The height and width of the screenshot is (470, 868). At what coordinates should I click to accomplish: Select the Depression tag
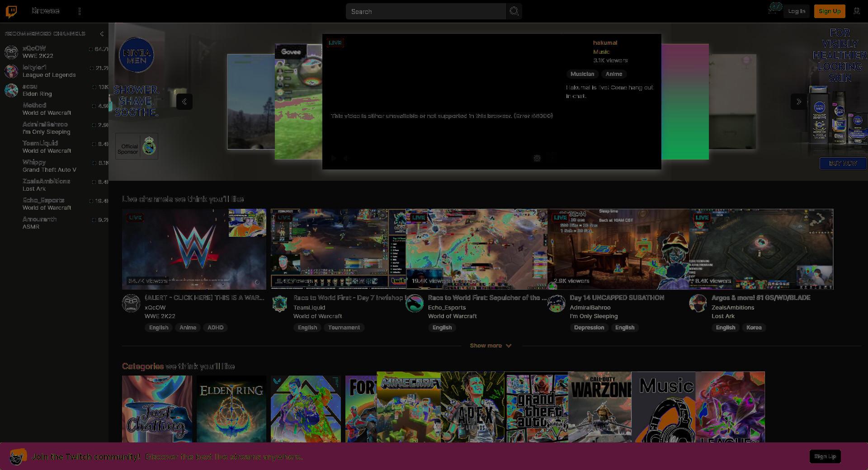tap(589, 328)
